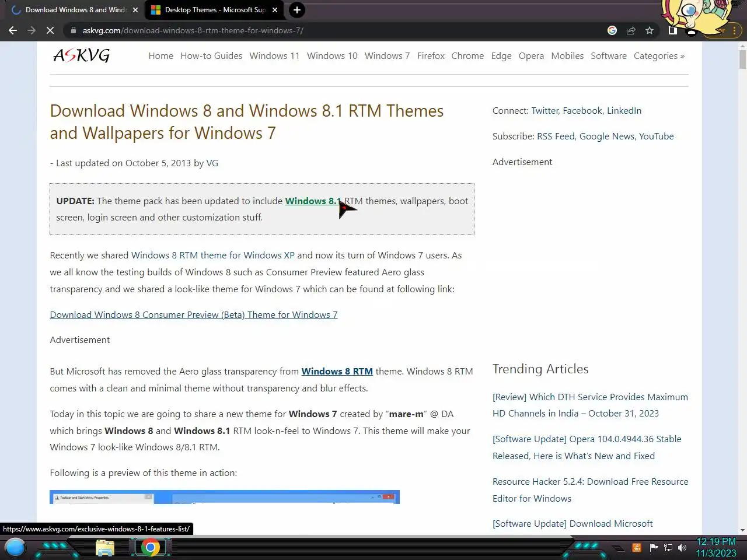Open File Explorer from taskbar
747x560 pixels.
[105, 548]
